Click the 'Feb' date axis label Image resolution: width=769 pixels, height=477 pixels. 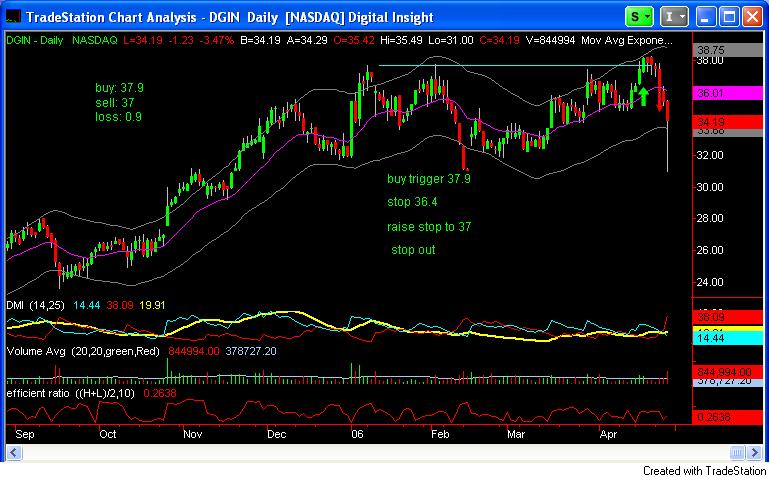(440, 435)
